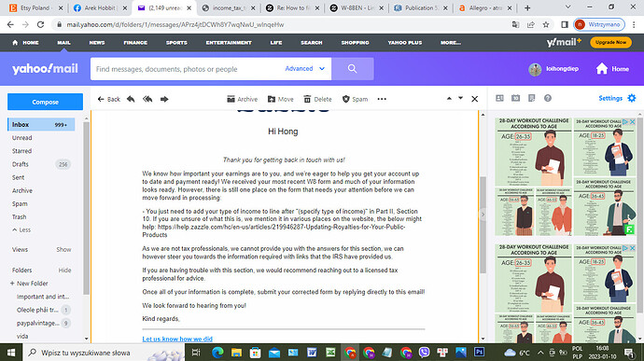Open Word from the taskbar

[312, 353]
